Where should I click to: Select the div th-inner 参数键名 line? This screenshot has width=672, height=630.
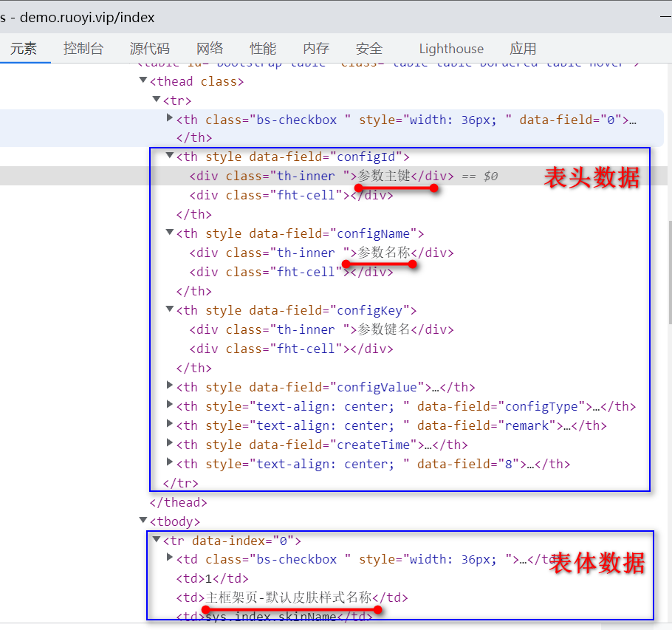[321, 329]
